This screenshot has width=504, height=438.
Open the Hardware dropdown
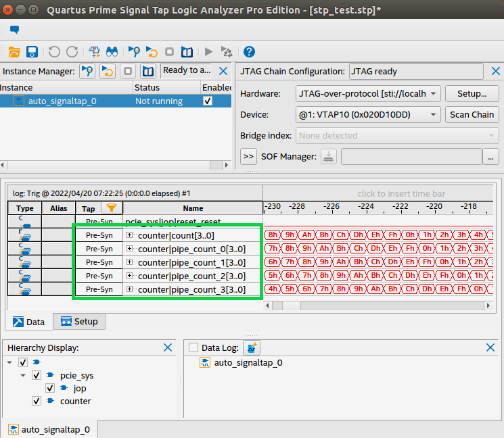[369, 93]
